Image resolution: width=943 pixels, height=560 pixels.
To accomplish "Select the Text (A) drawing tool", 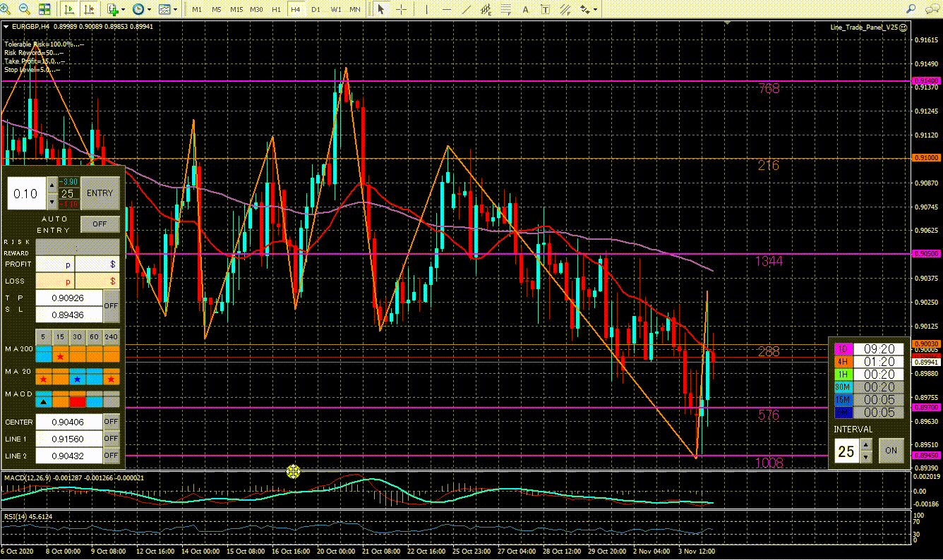I will (x=526, y=9).
